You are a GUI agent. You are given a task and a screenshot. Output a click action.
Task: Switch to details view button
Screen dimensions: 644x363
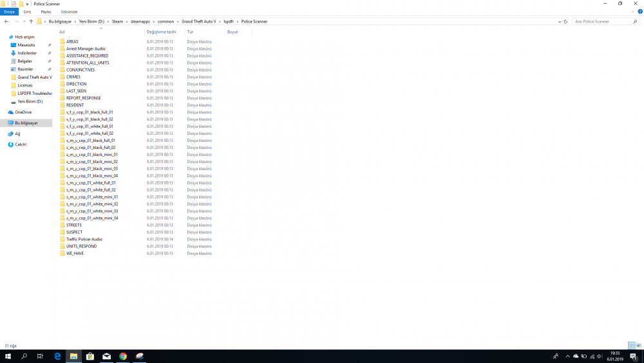[632, 346]
